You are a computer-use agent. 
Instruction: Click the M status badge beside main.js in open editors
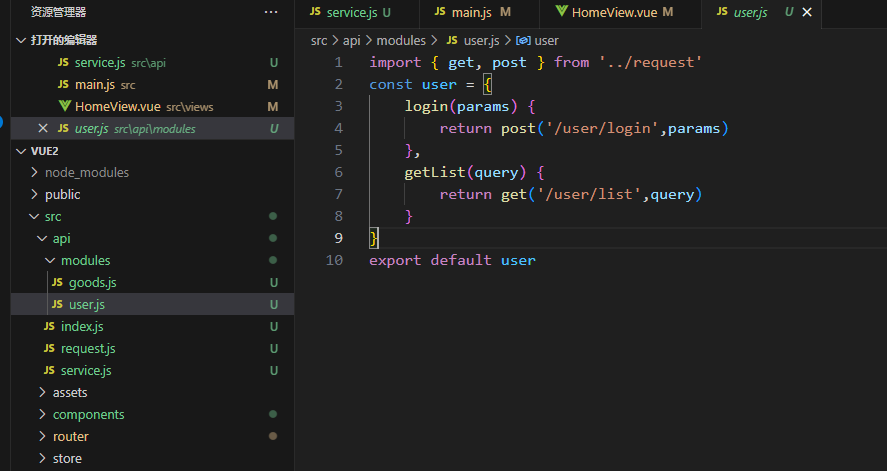(x=273, y=84)
